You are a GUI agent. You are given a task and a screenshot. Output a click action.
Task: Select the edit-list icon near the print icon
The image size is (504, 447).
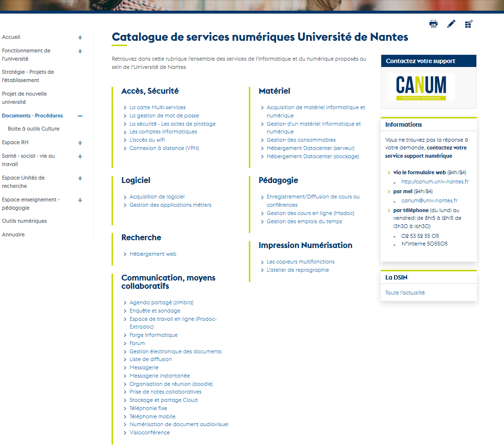(x=469, y=23)
